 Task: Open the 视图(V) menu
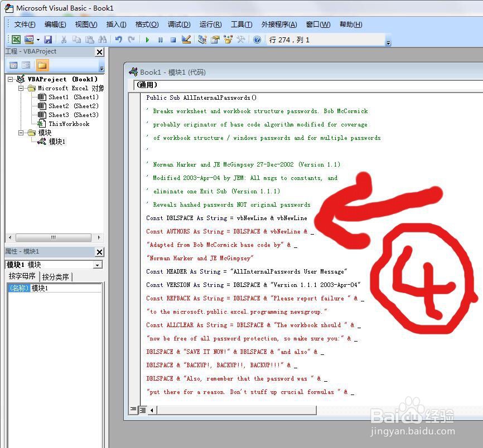pyautogui.click(x=86, y=25)
